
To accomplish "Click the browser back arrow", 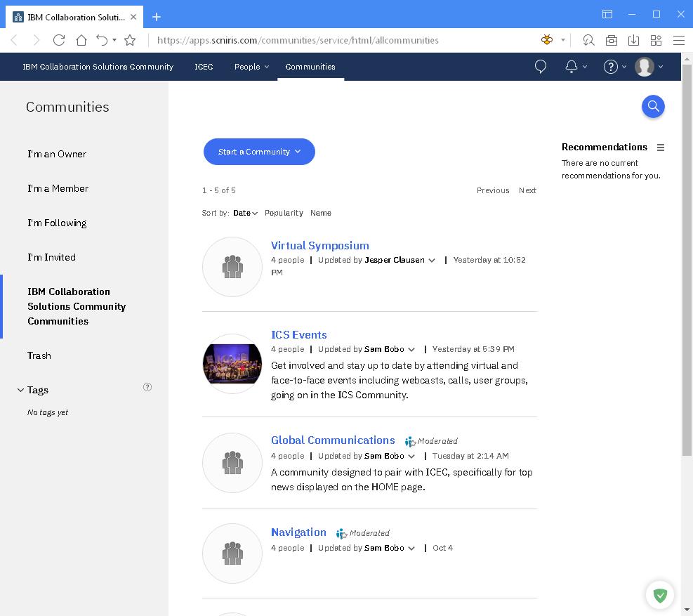I will pyautogui.click(x=14, y=40).
